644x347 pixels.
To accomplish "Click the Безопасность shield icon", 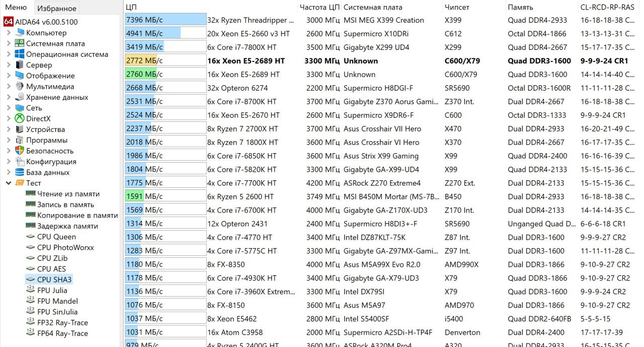I will tap(20, 151).
